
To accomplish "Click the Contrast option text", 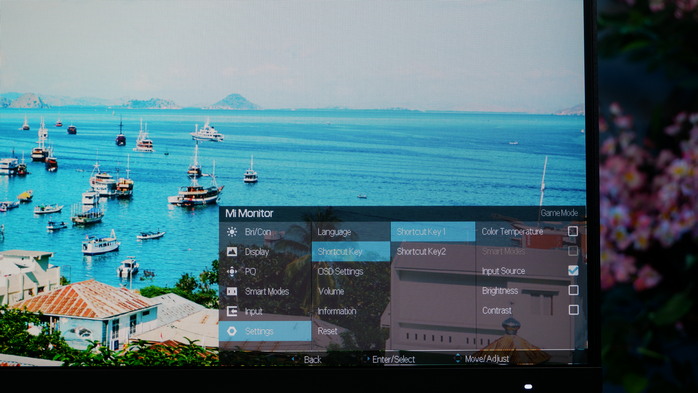I will click(497, 310).
